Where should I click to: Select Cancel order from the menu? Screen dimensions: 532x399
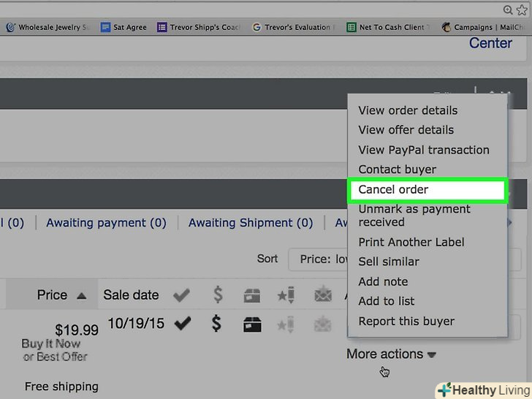[x=427, y=190]
